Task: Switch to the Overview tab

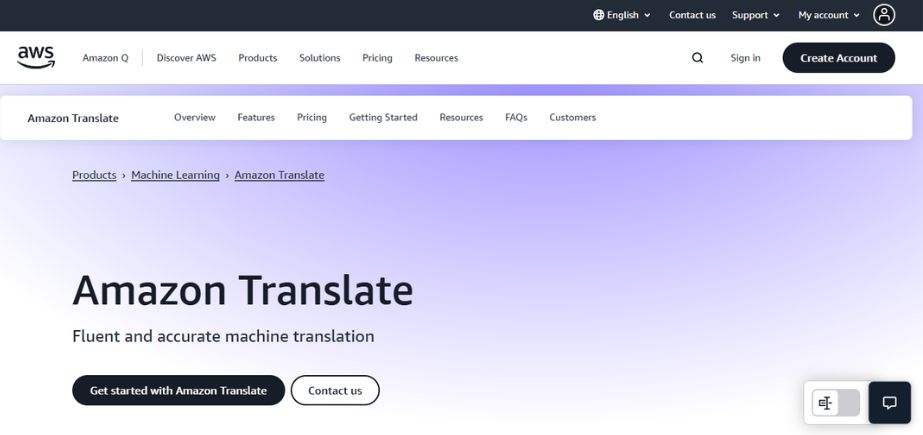Action: 195,117
